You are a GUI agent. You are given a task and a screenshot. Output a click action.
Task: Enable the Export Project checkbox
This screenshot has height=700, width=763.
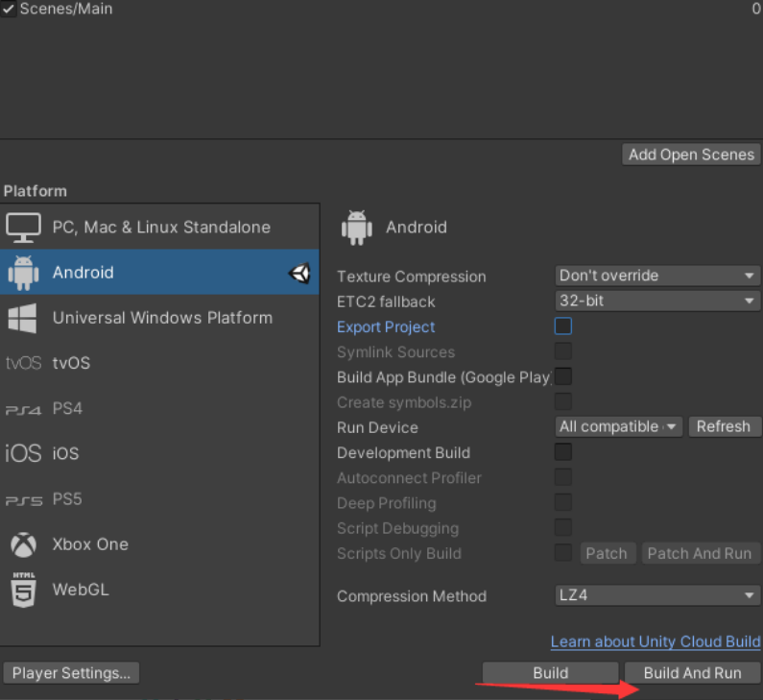point(563,326)
